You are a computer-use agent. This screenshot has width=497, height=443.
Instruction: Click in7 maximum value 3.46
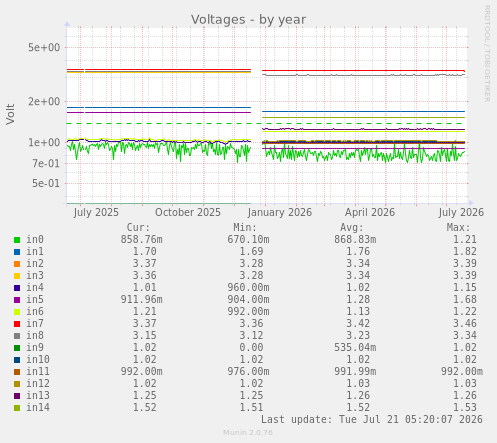(x=465, y=324)
